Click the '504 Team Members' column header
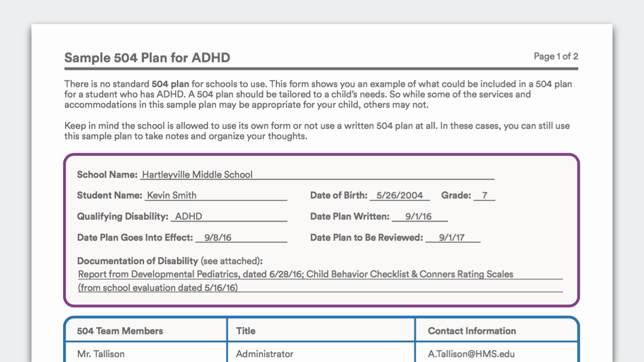 (x=120, y=331)
